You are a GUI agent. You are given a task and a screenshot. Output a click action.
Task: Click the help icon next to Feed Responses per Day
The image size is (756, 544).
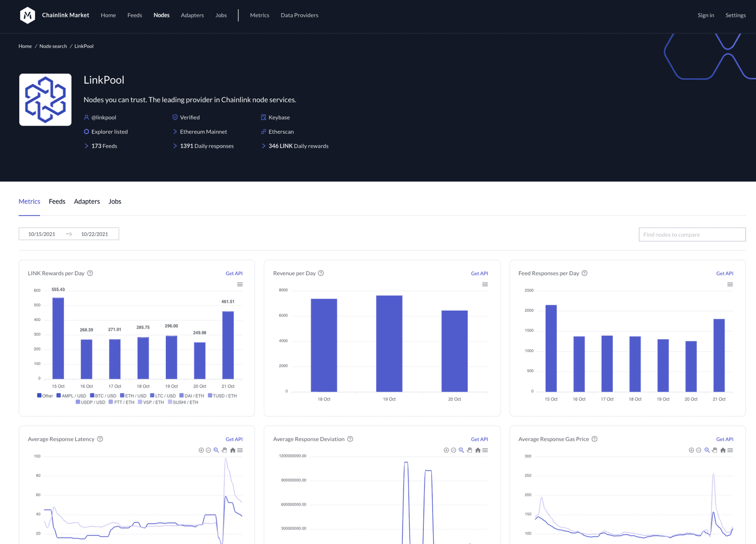[584, 273]
